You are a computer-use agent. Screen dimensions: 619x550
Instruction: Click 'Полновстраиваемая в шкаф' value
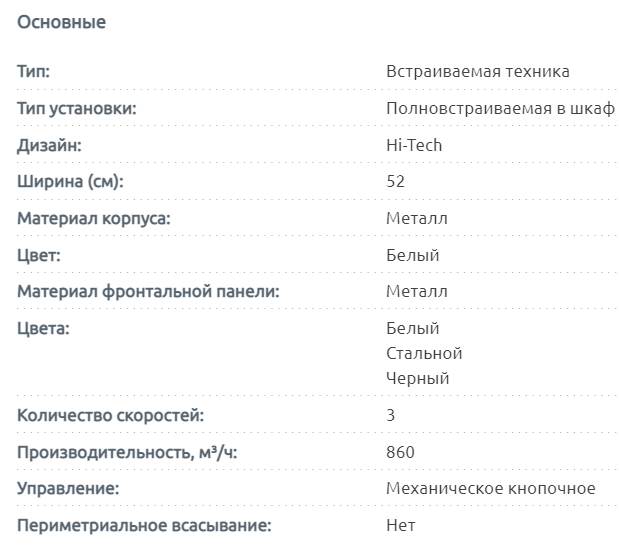(499, 108)
